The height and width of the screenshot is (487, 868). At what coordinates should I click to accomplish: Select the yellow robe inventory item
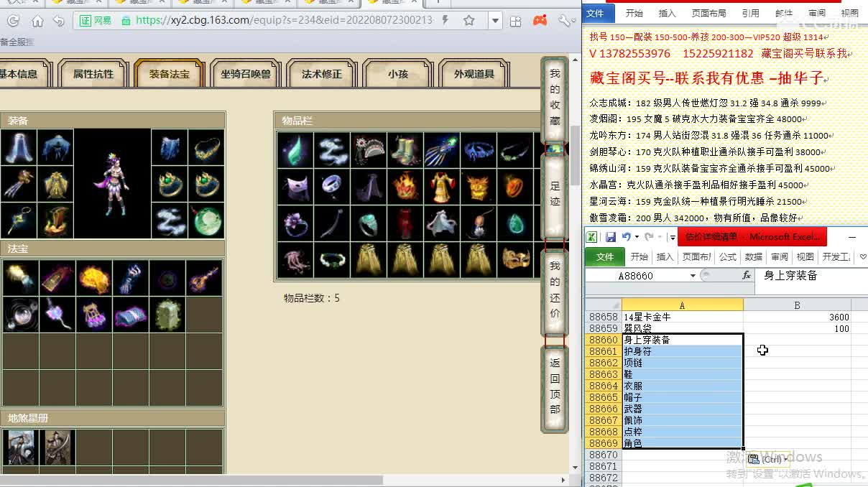point(442,187)
